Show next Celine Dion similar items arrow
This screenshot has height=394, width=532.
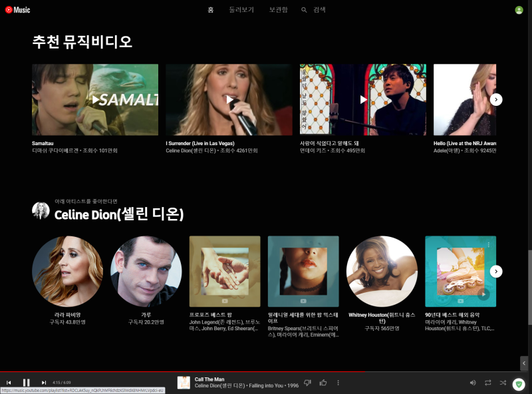click(x=496, y=272)
